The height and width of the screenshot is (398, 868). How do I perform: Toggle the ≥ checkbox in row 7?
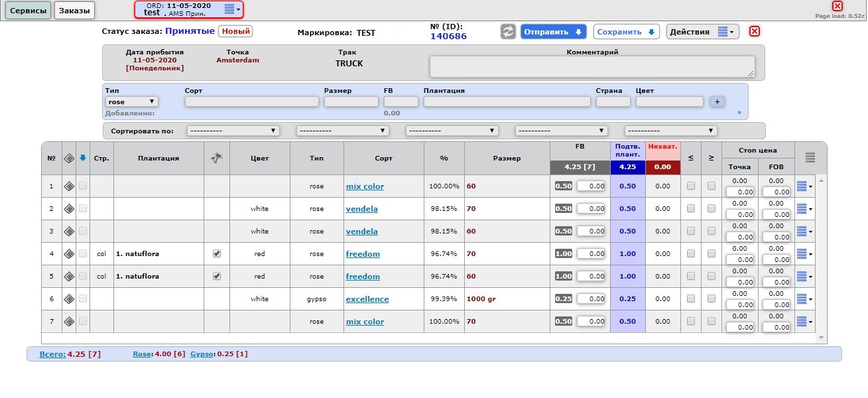712,322
